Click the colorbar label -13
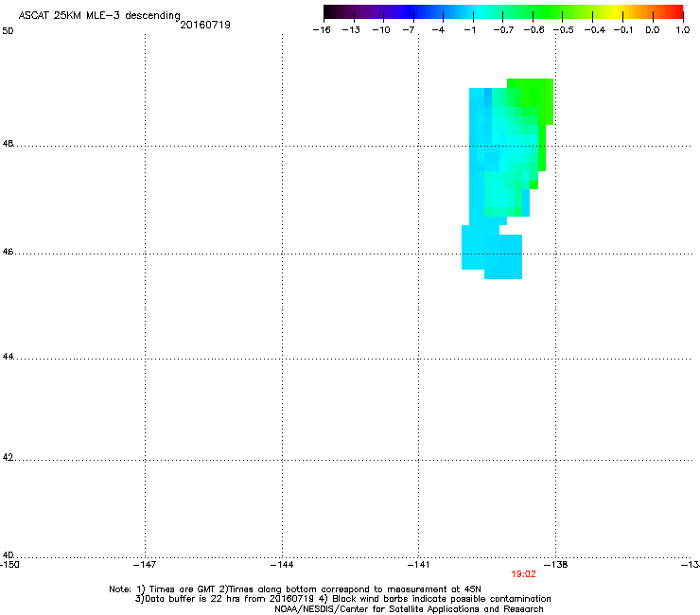This screenshot has width=700, height=615. pos(351,30)
